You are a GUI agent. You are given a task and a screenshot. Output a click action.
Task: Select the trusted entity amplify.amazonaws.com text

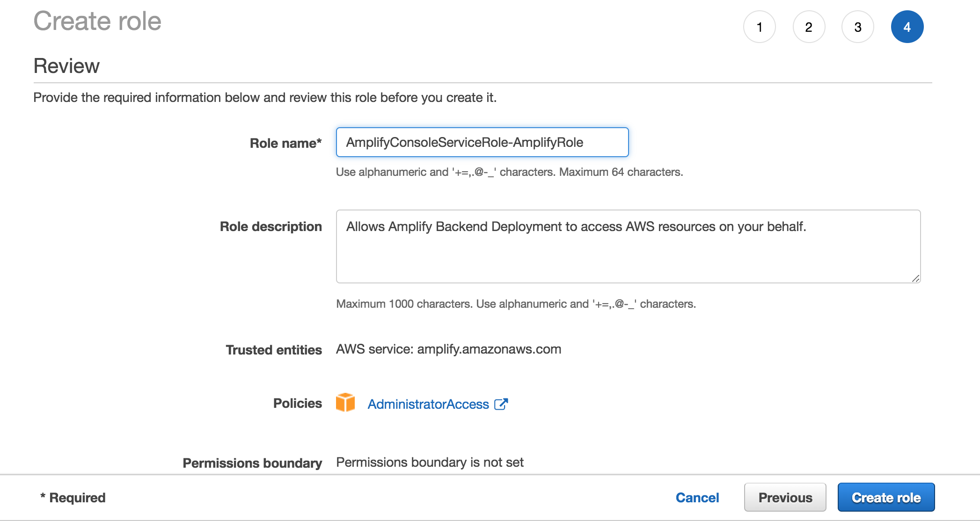489,349
